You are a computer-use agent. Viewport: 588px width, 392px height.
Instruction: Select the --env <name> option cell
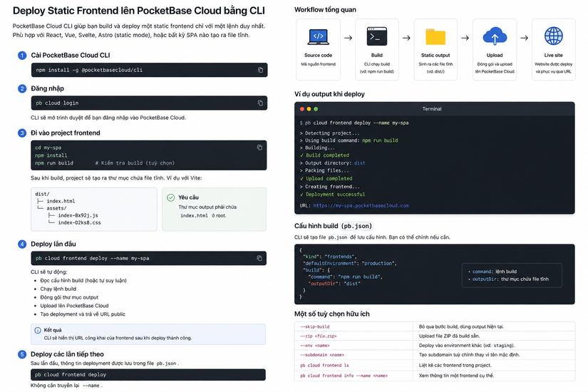point(354,345)
